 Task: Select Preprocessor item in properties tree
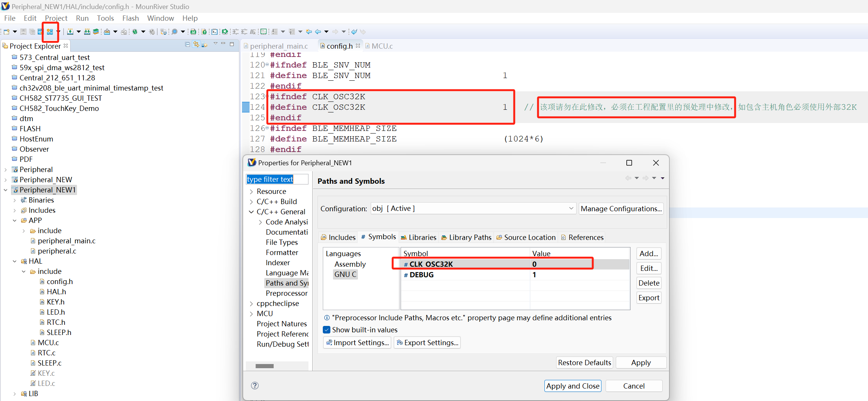287,293
